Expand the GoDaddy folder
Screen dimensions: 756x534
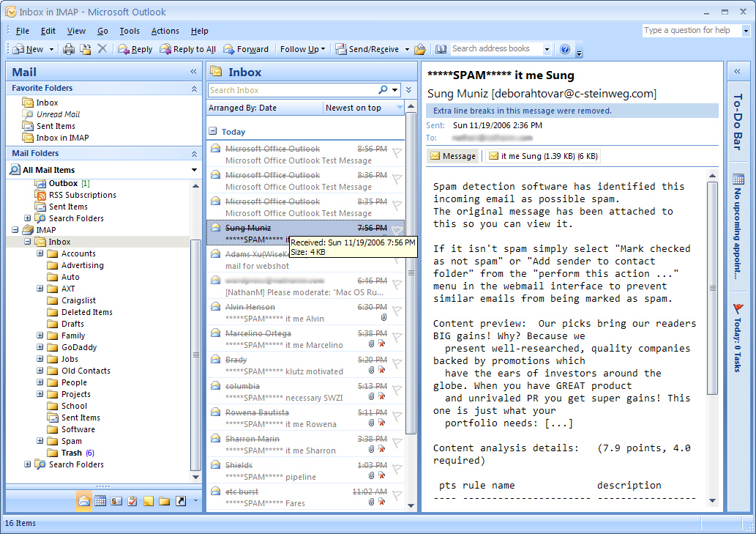[x=40, y=346]
